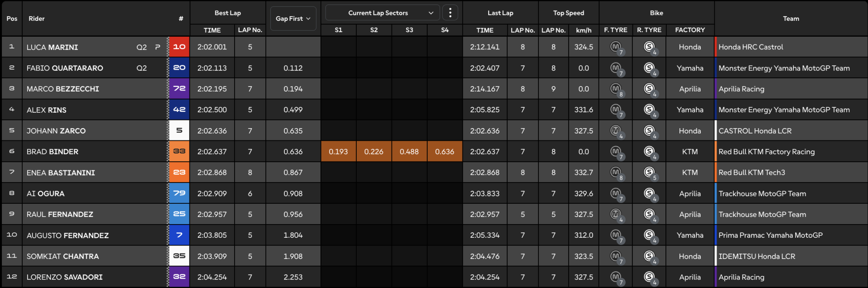Click rider name AI OGURA
Image resolution: width=868 pixels, height=288 pixels.
pos(45,194)
